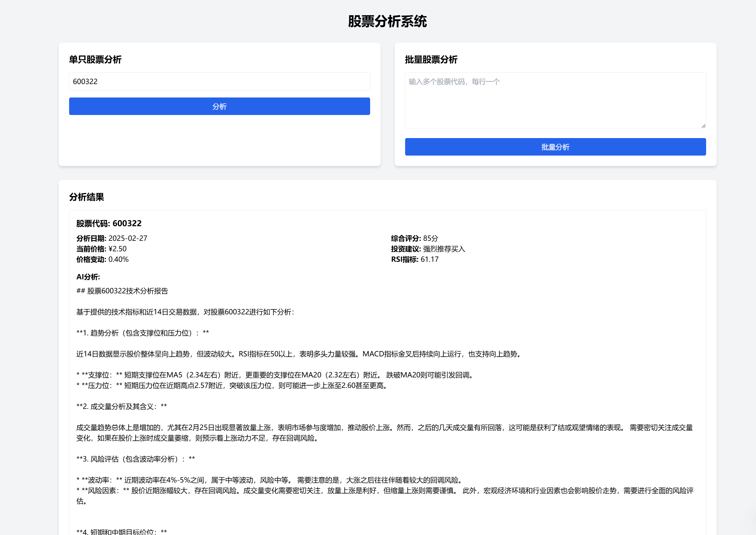The height and width of the screenshot is (535, 756).
Task: Click the 分析 button
Action: click(219, 106)
